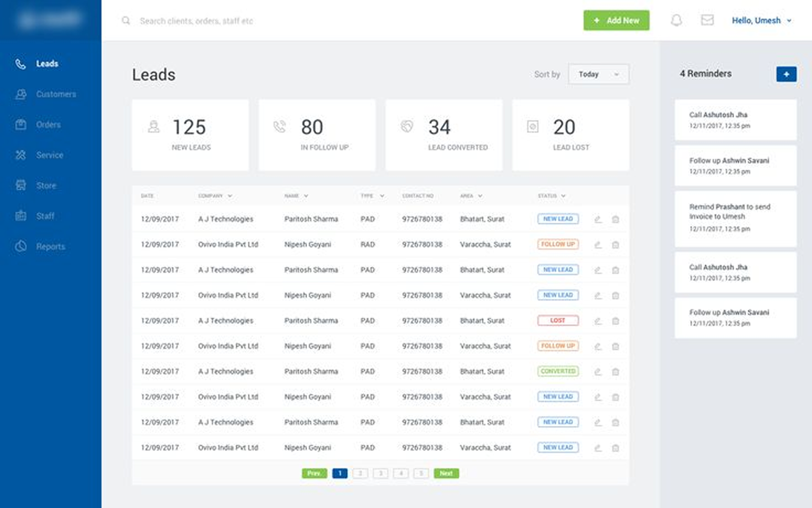
Task: Sort by the Status column arrow
Action: 563,196
